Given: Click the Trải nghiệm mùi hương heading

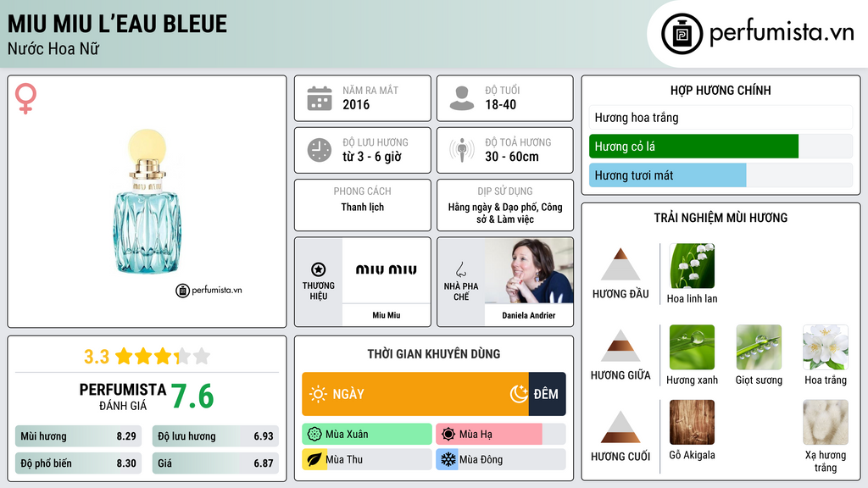Looking at the screenshot, I should (x=721, y=218).
